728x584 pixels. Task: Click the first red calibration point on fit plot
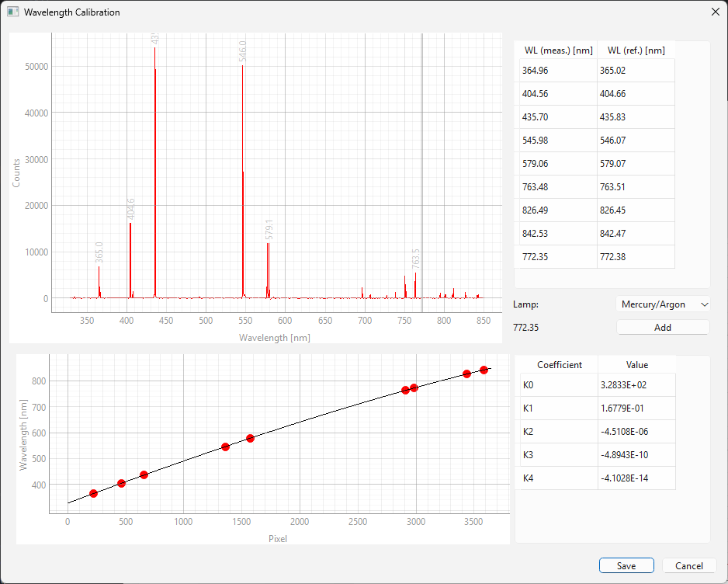tap(93, 493)
